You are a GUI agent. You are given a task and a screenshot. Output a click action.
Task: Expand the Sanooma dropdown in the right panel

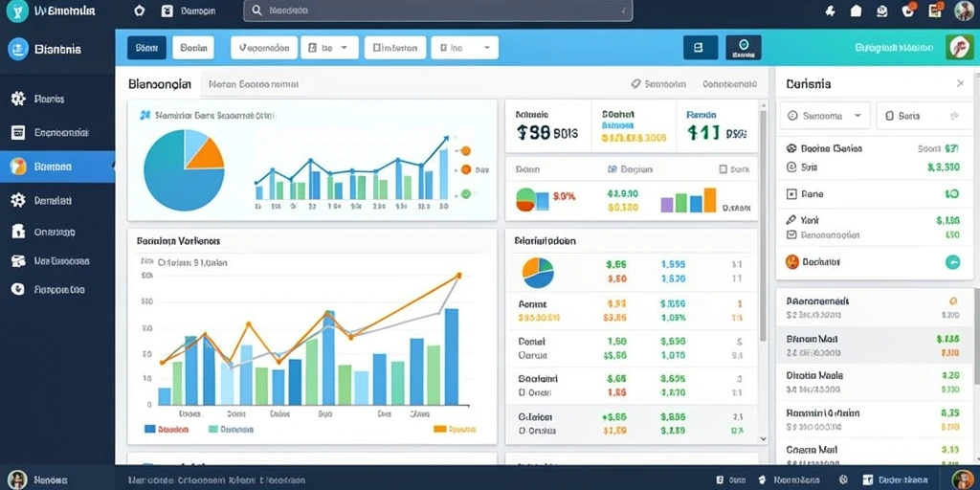(825, 116)
